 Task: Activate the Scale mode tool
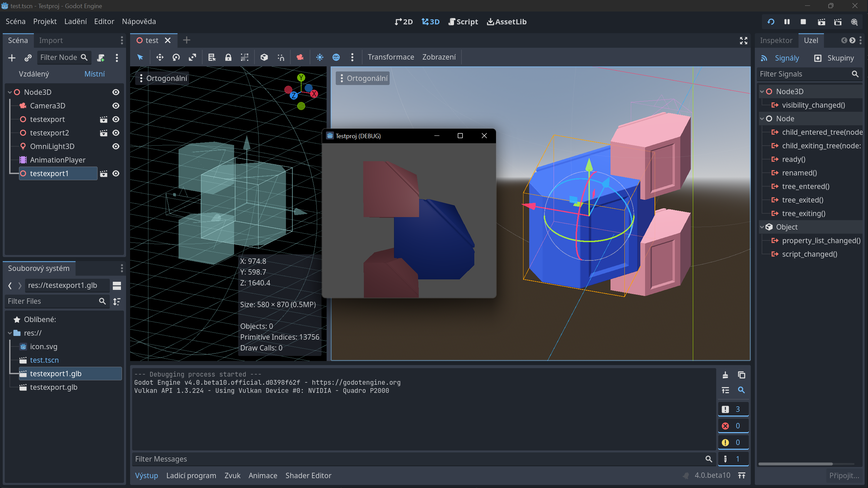192,57
